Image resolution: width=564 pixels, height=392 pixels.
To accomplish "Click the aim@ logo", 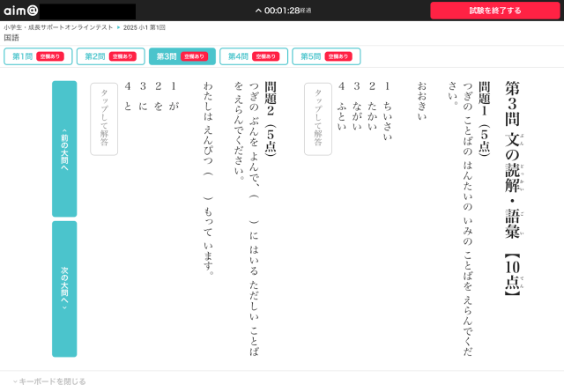I will click(x=20, y=11).
